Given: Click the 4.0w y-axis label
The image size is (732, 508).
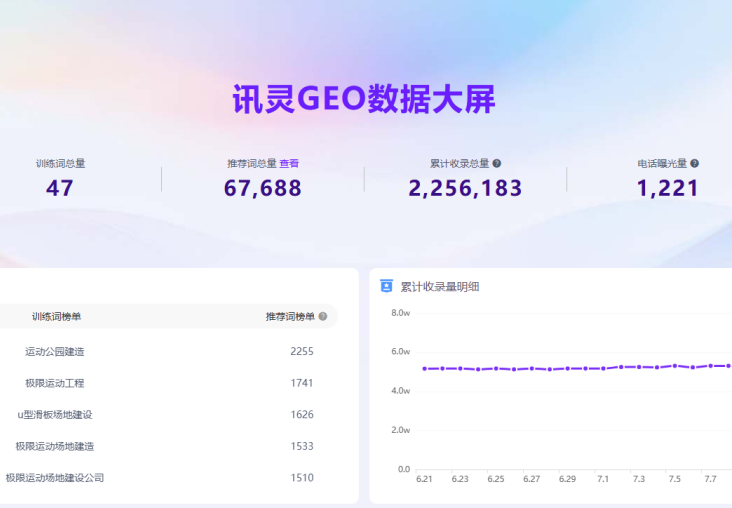Looking at the screenshot, I should 401,391.
